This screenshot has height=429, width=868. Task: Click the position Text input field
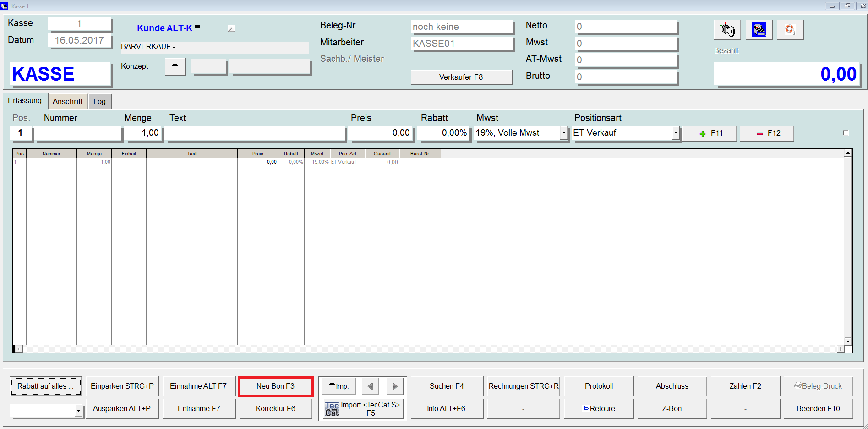coord(256,133)
